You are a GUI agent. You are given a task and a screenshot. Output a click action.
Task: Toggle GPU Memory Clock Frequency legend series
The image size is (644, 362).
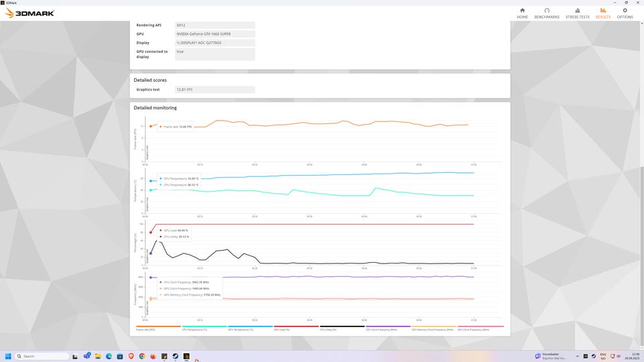click(434, 328)
